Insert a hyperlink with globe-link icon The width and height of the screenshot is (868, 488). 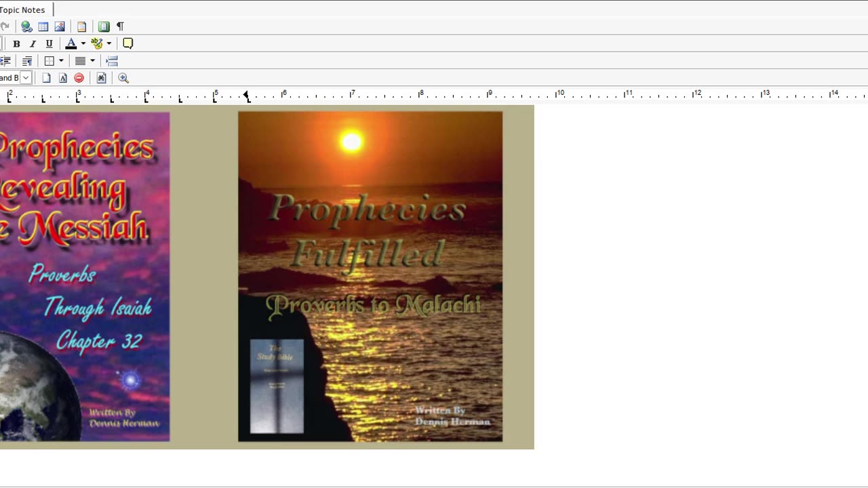click(x=26, y=26)
